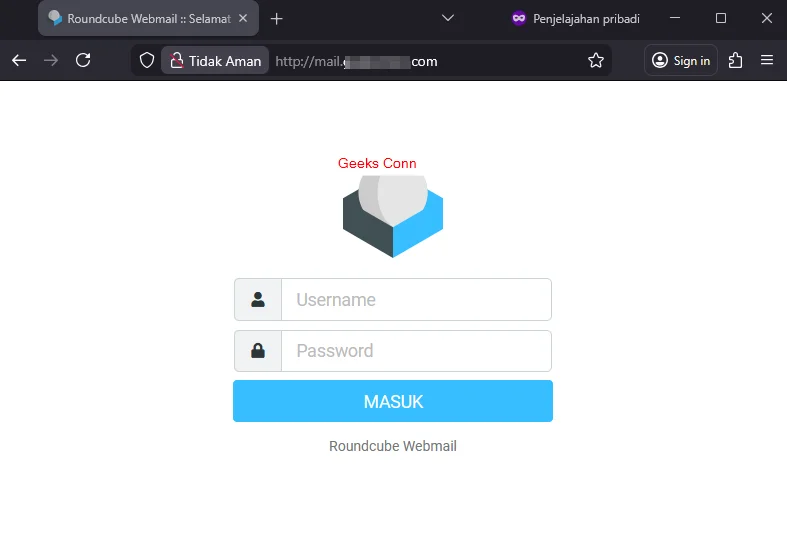Open the Firefox account Sign in button
Viewport: 787px width, 558px height.
(x=681, y=61)
